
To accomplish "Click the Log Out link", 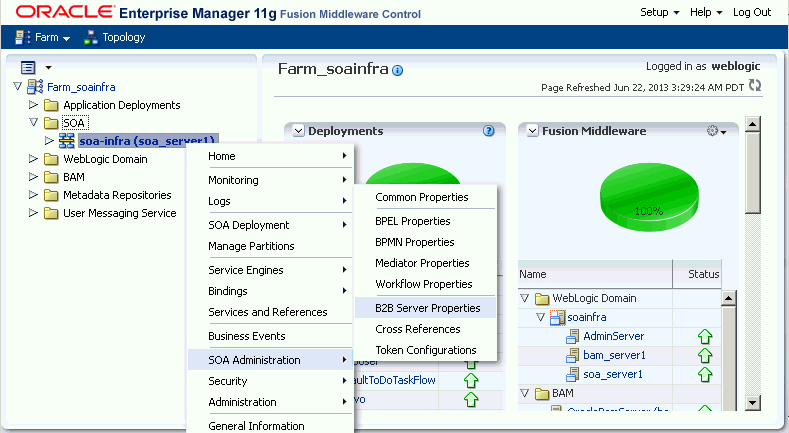I will point(752,12).
